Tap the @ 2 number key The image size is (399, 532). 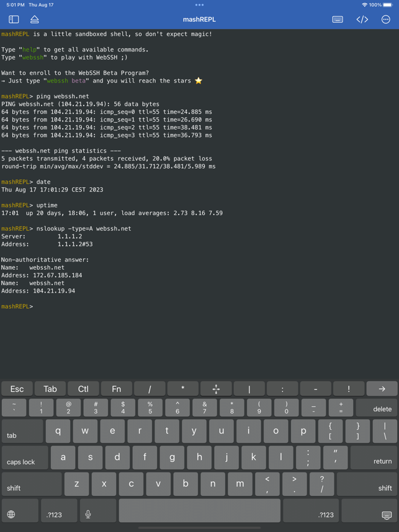68,408
